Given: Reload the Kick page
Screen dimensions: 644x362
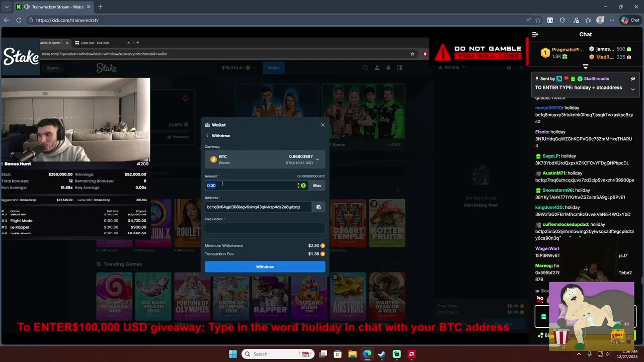Looking at the screenshot, I should [x=19, y=20].
